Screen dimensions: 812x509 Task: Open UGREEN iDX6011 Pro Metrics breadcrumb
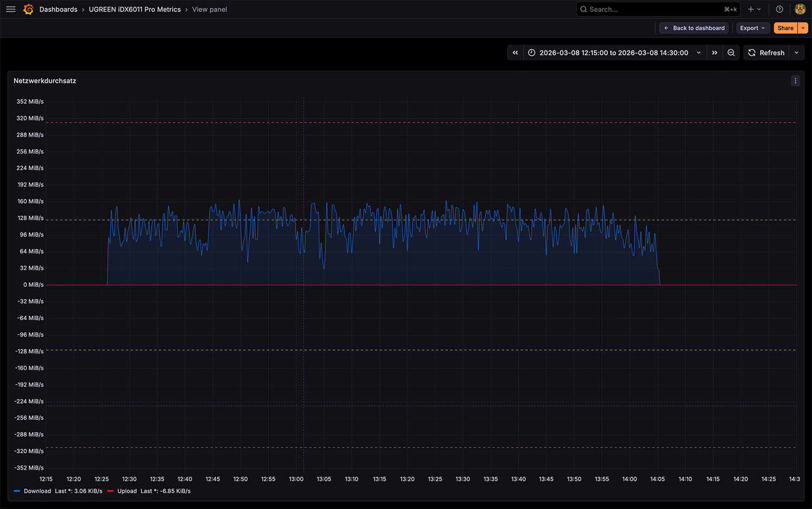coord(135,9)
